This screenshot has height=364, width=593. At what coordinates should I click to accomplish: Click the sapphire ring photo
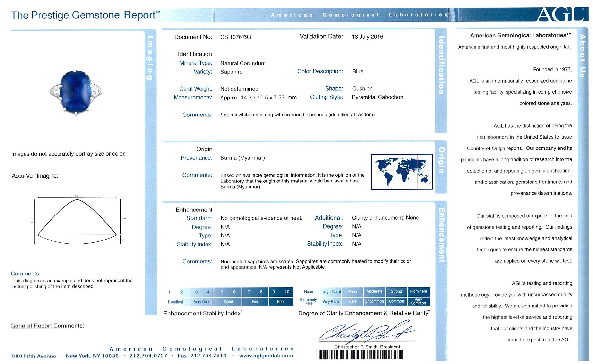(76, 92)
